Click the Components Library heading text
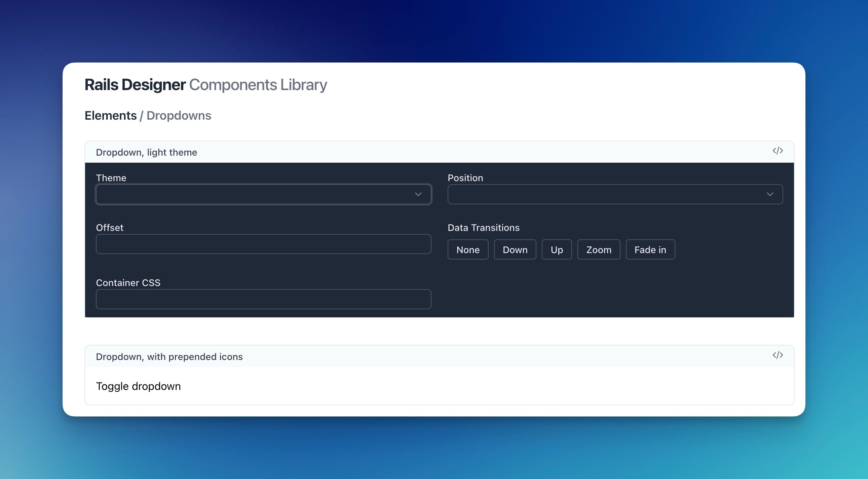 (258, 85)
